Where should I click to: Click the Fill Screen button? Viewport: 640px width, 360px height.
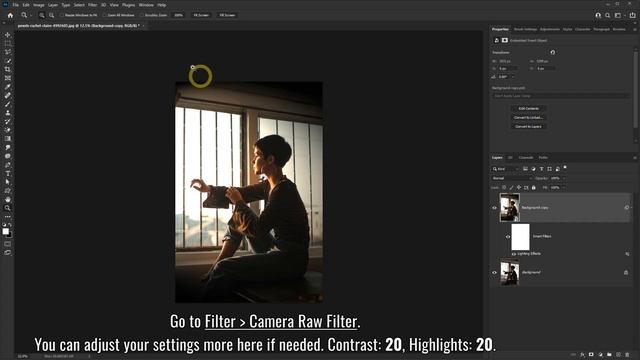[227, 15]
